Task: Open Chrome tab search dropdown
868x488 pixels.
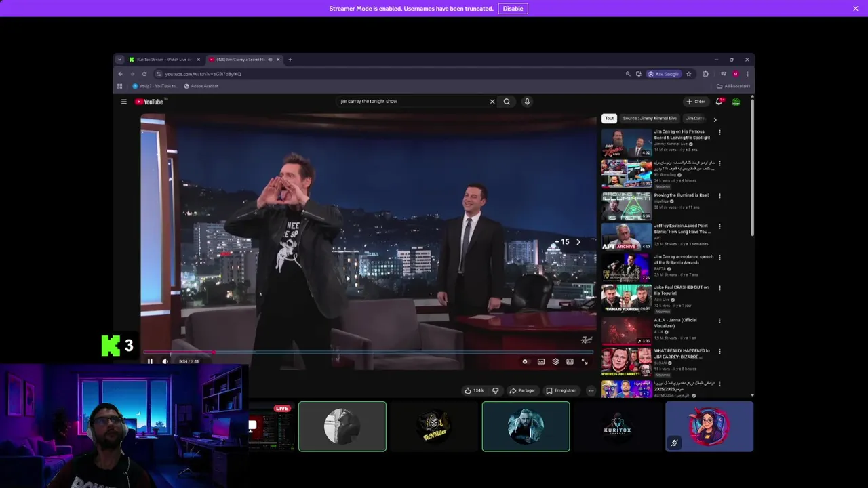Action: 119,60
